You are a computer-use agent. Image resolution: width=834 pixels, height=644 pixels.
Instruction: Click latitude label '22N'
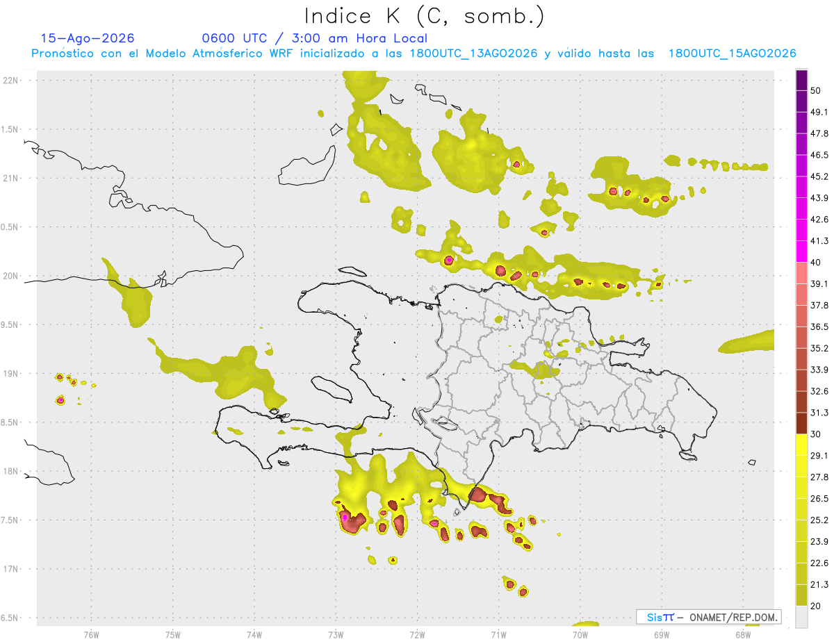click(10, 81)
